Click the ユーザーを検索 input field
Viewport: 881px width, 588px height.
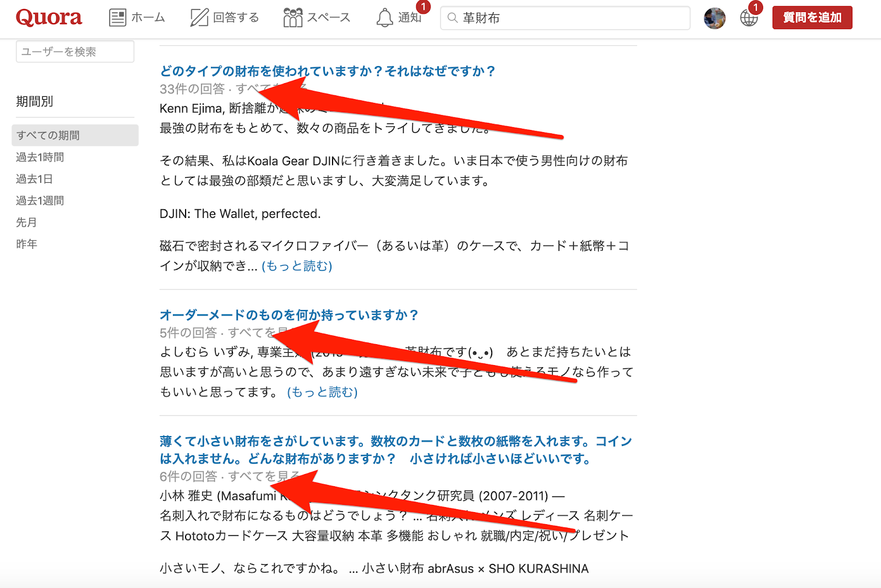(75, 52)
